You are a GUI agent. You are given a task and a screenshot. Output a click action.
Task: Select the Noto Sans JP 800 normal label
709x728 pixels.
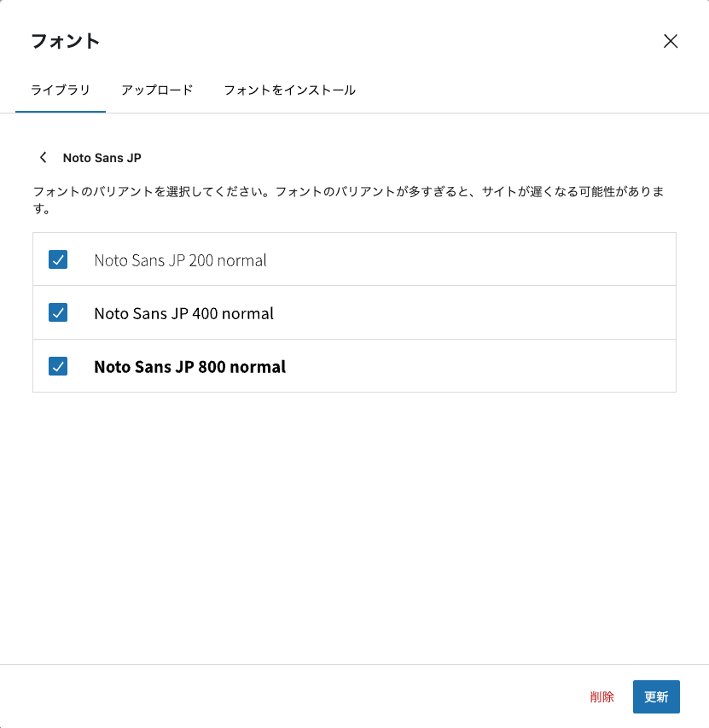tap(189, 367)
